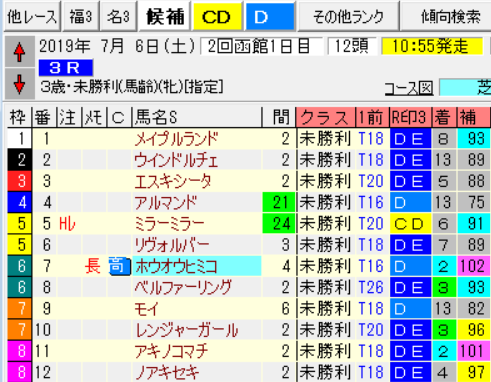Click the クラス column header
Viewport: 491px width, 382px height.
click(x=326, y=117)
